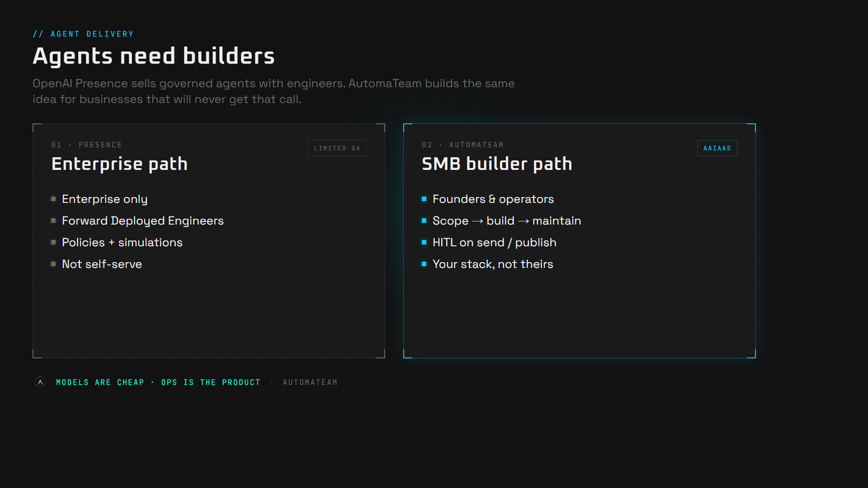Click the '02 · AUTOMATEAM' card label
This screenshot has height=488, width=868.
pyautogui.click(x=462, y=145)
